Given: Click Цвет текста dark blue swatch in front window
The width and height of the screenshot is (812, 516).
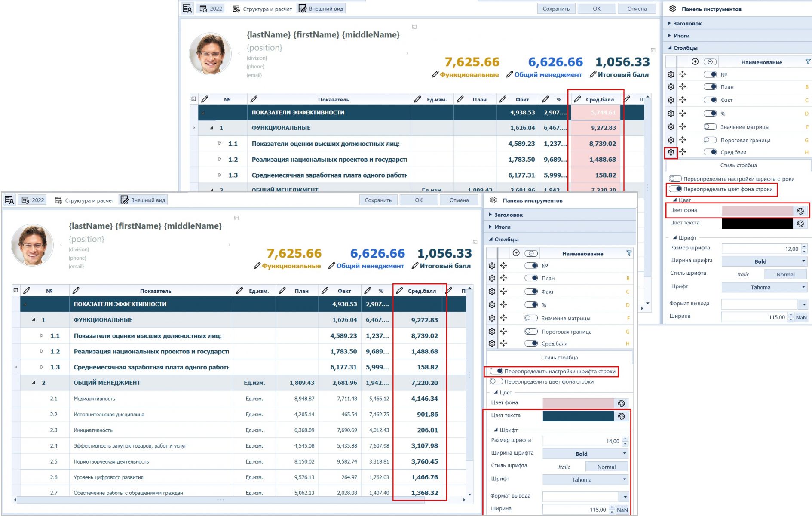Looking at the screenshot, I should pyautogui.click(x=578, y=416).
